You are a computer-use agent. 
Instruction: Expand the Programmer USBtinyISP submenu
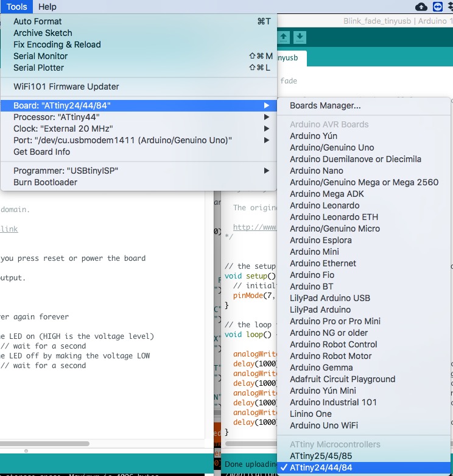[x=139, y=171]
